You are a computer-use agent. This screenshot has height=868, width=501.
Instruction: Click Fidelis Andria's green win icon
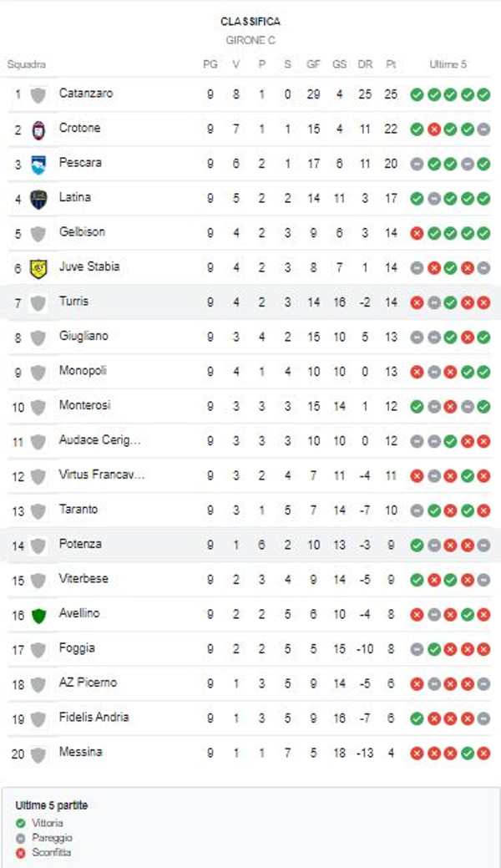click(416, 718)
